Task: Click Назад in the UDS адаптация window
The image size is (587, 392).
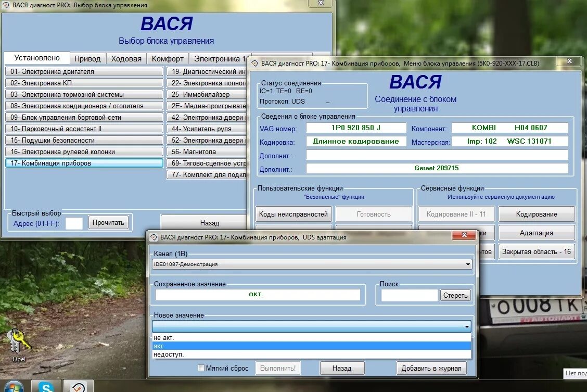Action: (x=342, y=368)
